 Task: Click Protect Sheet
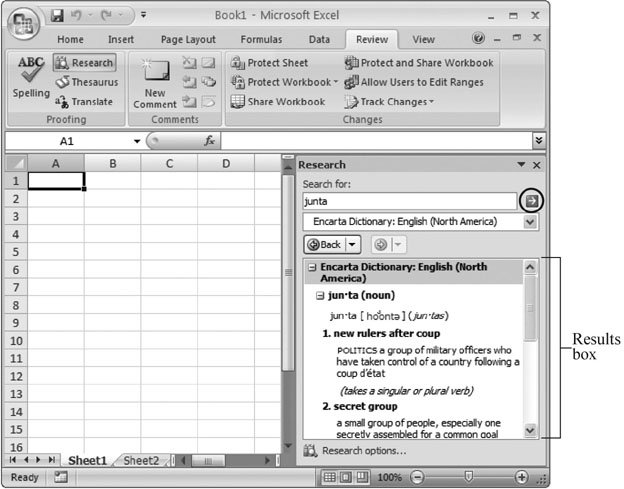pos(269,63)
